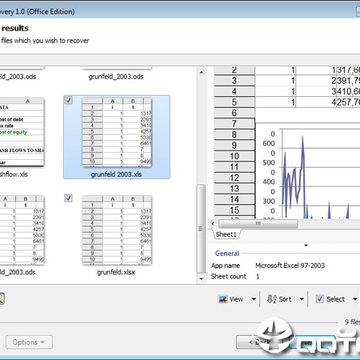Viewport: 360px width, 360px height.
Task: Click the Sort A-Z icon
Action: (x=272, y=299)
